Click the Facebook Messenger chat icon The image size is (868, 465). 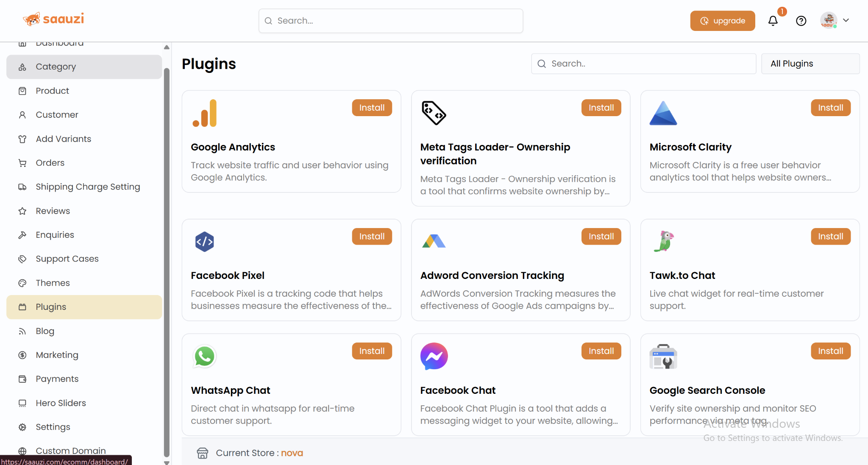(434, 356)
